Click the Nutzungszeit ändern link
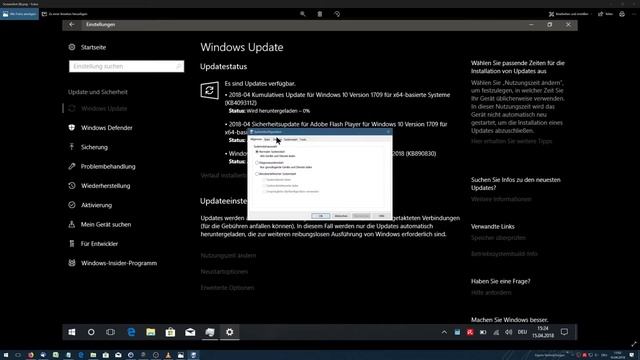This screenshot has height=360, width=640. (228, 256)
